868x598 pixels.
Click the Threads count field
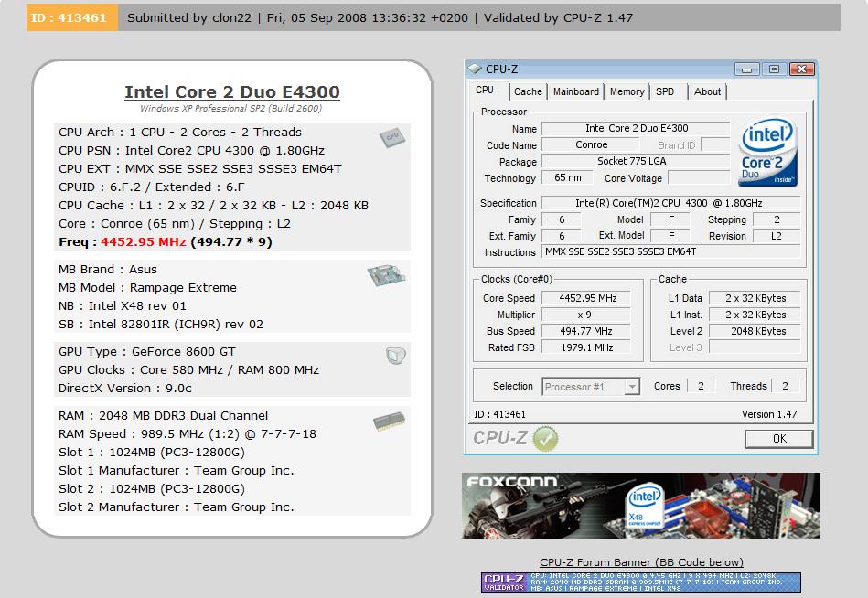tap(785, 386)
